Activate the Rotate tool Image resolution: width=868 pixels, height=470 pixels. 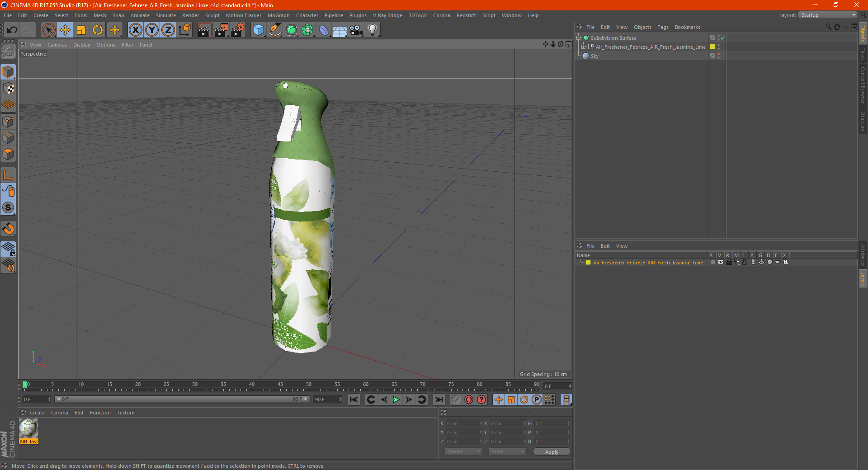point(98,30)
